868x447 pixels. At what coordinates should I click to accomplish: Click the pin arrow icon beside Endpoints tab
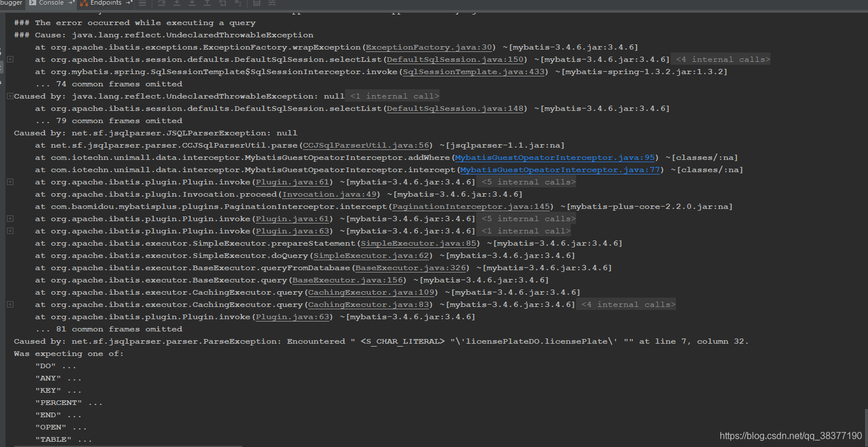point(129,3)
